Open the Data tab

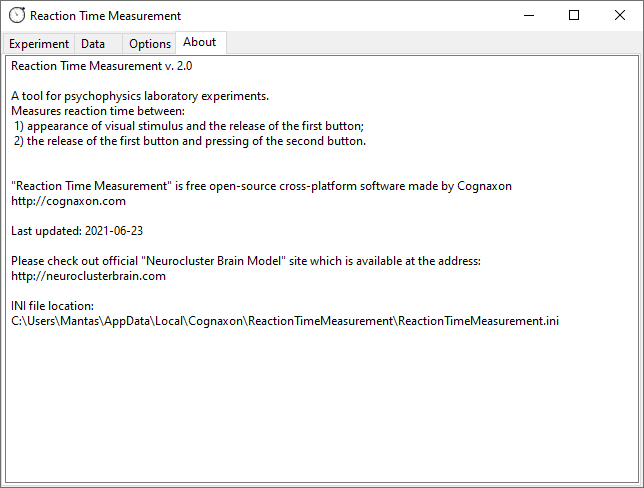98,44
